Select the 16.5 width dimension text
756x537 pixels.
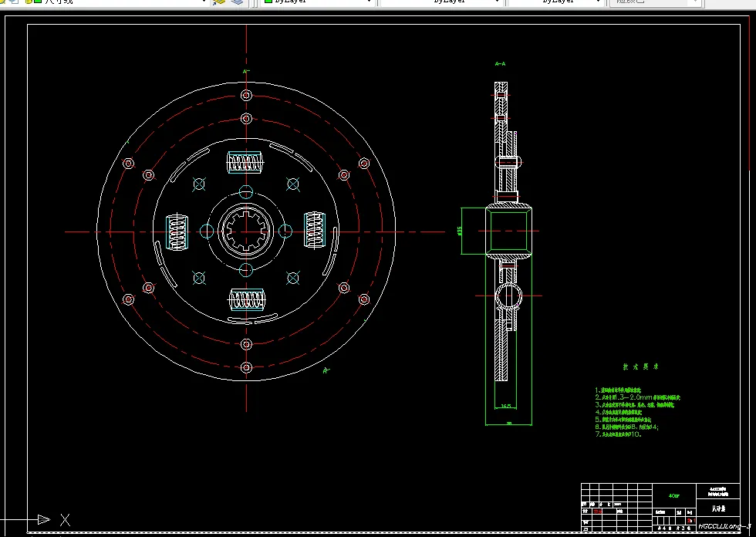click(x=506, y=407)
